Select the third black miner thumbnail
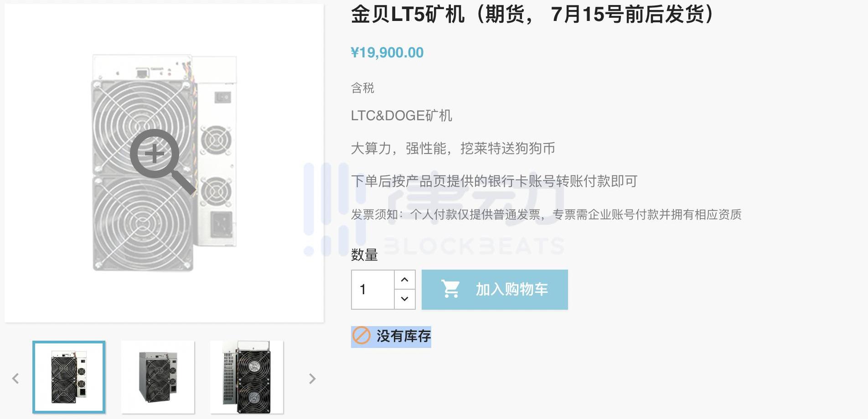 tap(247, 377)
